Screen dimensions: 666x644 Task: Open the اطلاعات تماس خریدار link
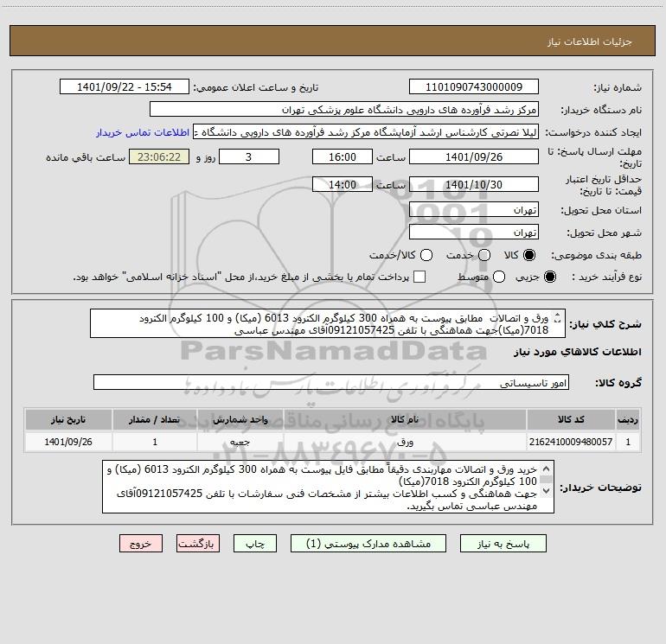click(143, 132)
